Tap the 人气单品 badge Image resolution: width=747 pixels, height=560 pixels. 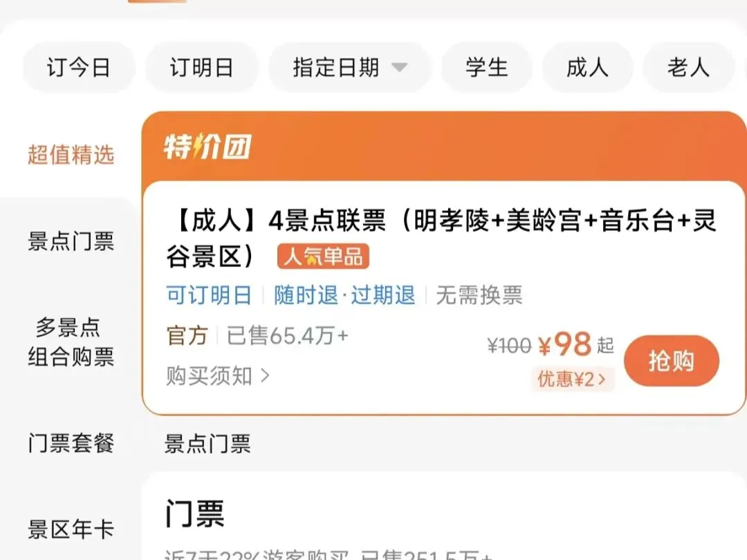323,256
